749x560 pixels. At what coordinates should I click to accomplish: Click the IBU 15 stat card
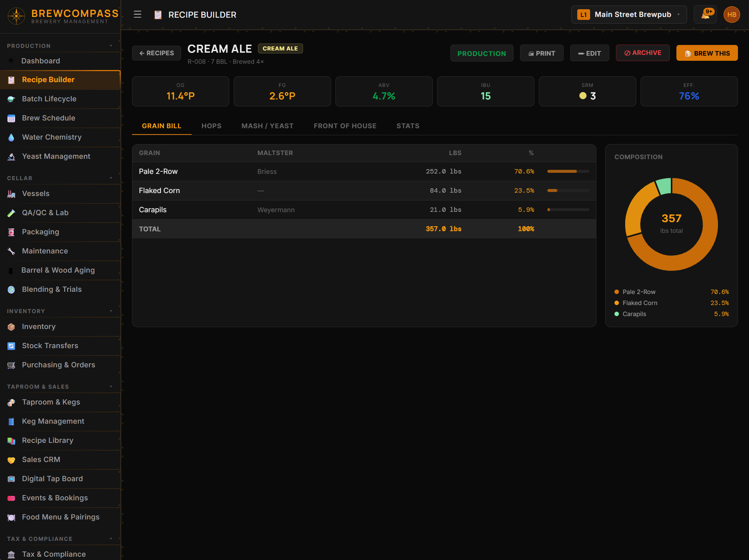pos(485,91)
